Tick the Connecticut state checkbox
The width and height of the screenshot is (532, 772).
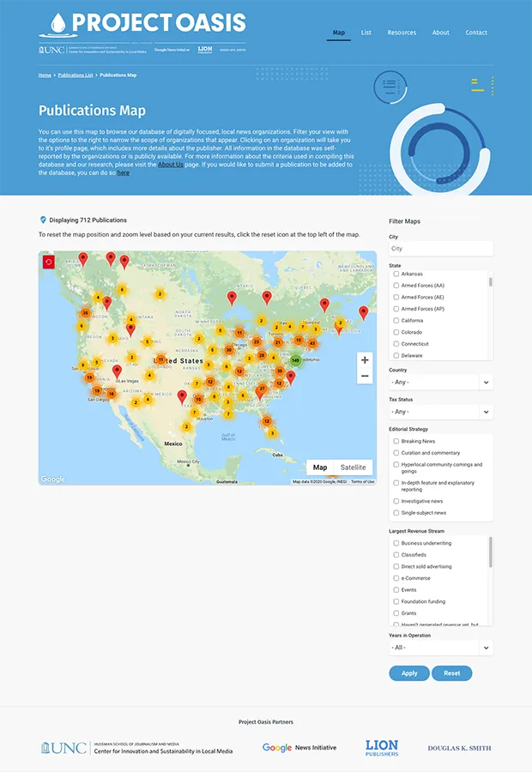pyautogui.click(x=396, y=344)
